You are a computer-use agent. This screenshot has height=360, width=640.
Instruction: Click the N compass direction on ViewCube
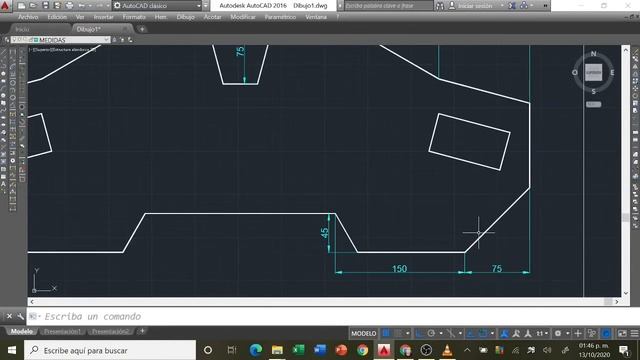click(593, 53)
